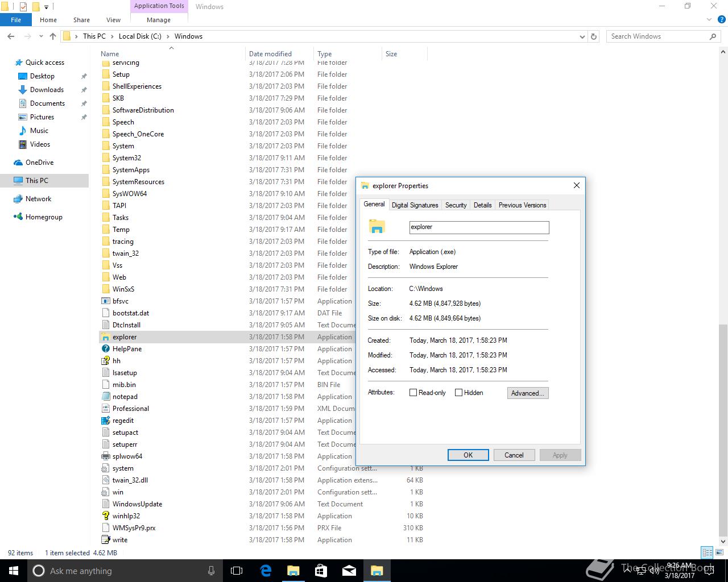This screenshot has height=582, width=728.
Task: Open the File menu
Action: (16, 20)
